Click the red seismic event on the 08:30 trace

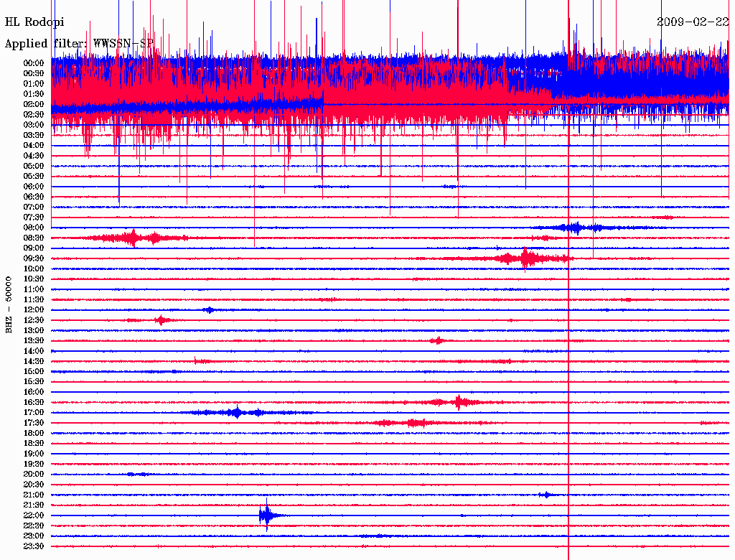(x=134, y=238)
